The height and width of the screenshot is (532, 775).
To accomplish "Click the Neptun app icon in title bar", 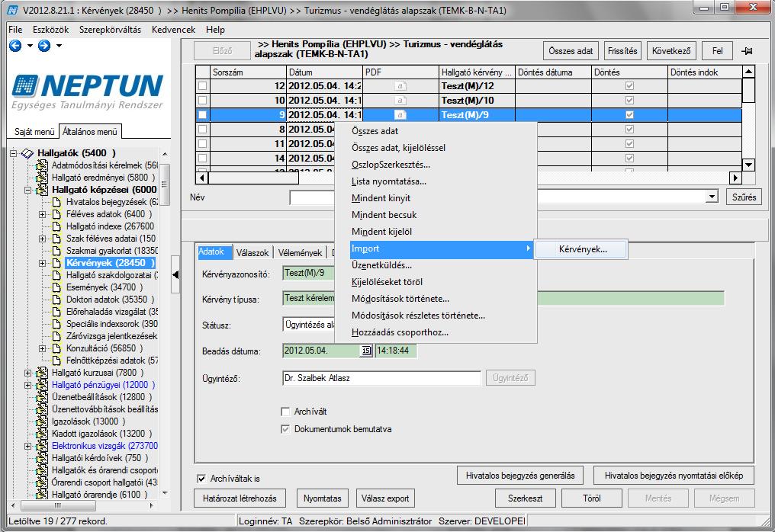I will pyautogui.click(x=13, y=10).
